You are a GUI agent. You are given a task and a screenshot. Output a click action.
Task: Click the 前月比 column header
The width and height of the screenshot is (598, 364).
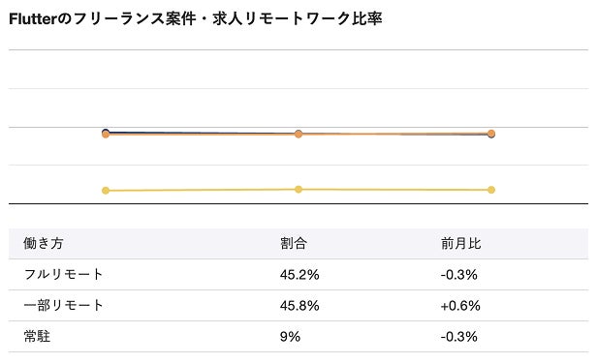coord(460,243)
